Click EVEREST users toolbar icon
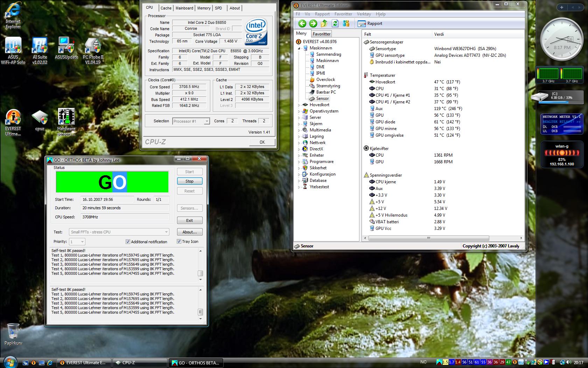588x368 pixels. (346, 23)
